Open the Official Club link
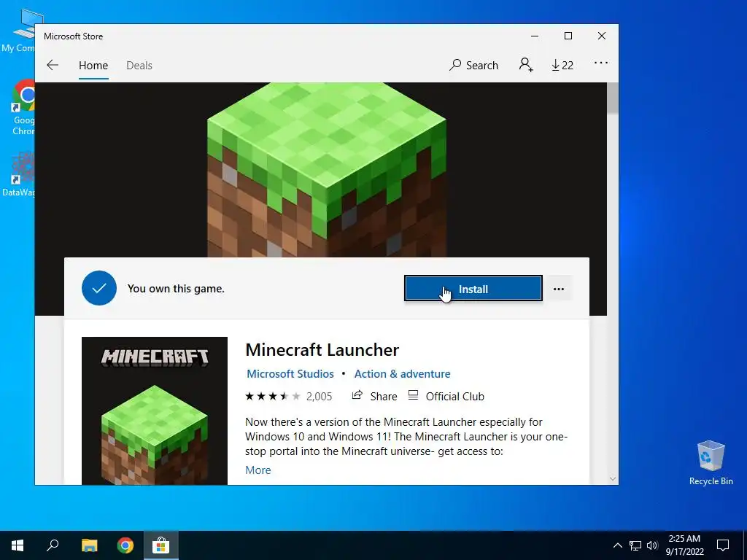The height and width of the screenshot is (560, 747). tap(446, 396)
